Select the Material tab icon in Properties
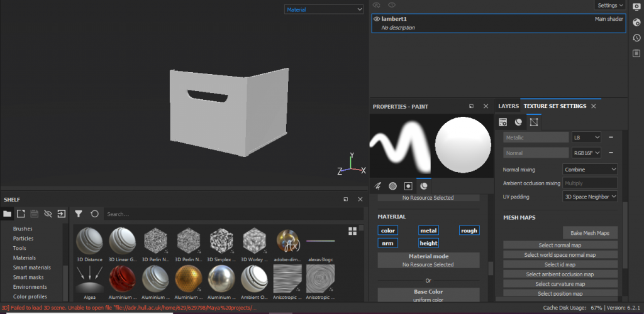This screenshot has width=644, height=314. (x=424, y=186)
